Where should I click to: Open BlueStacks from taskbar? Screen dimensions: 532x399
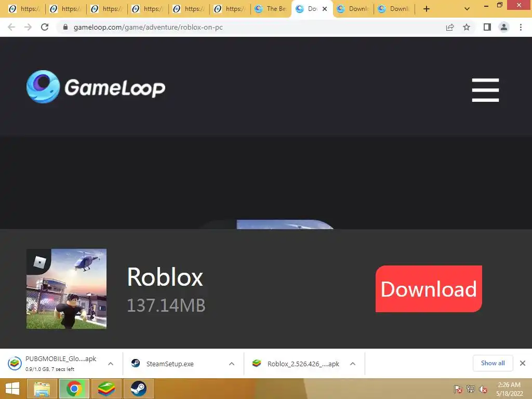(106, 389)
